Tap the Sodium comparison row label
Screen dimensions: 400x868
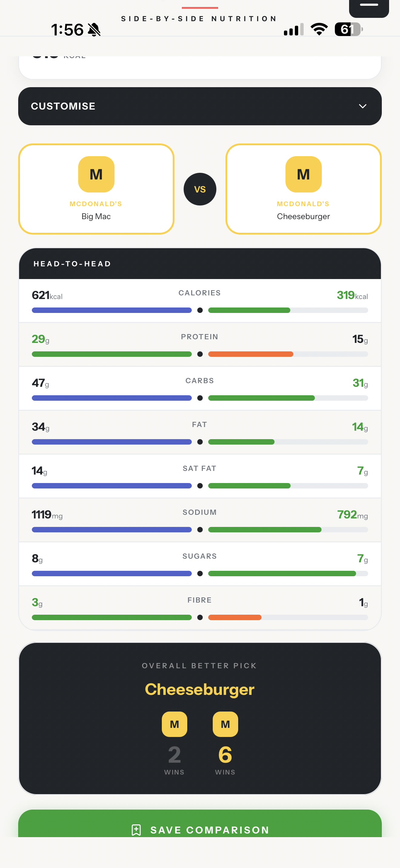point(200,512)
